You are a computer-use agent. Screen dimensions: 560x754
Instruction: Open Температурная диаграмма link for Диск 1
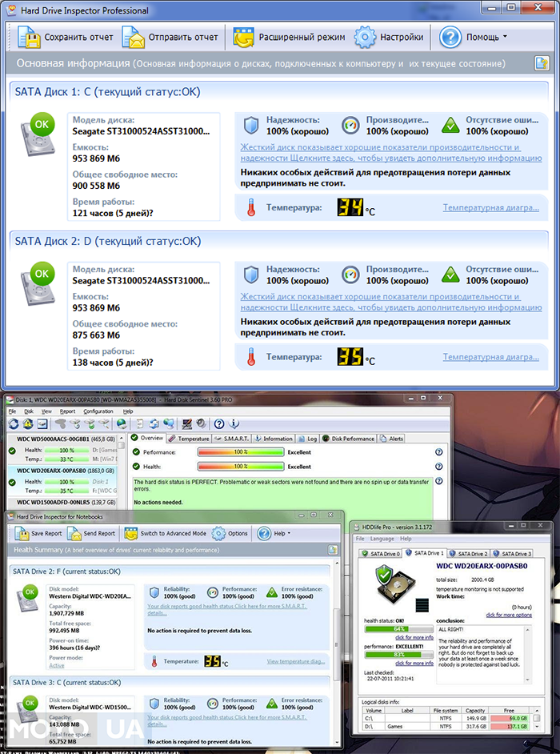pyautogui.click(x=490, y=208)
